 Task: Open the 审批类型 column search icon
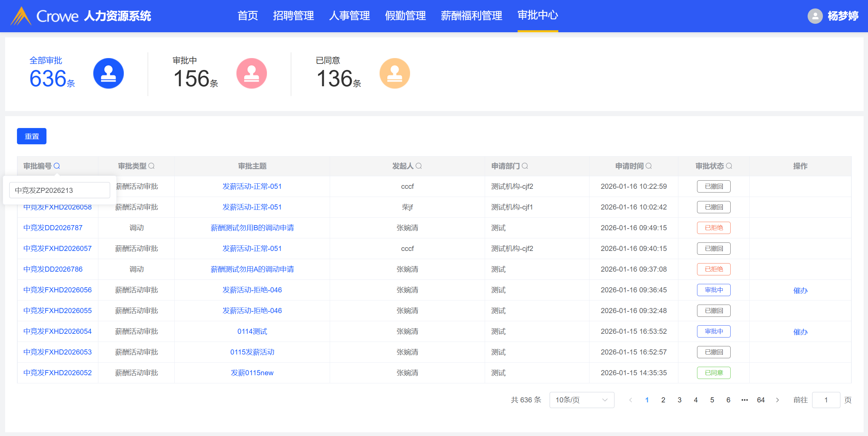click(x=152, y=166)
